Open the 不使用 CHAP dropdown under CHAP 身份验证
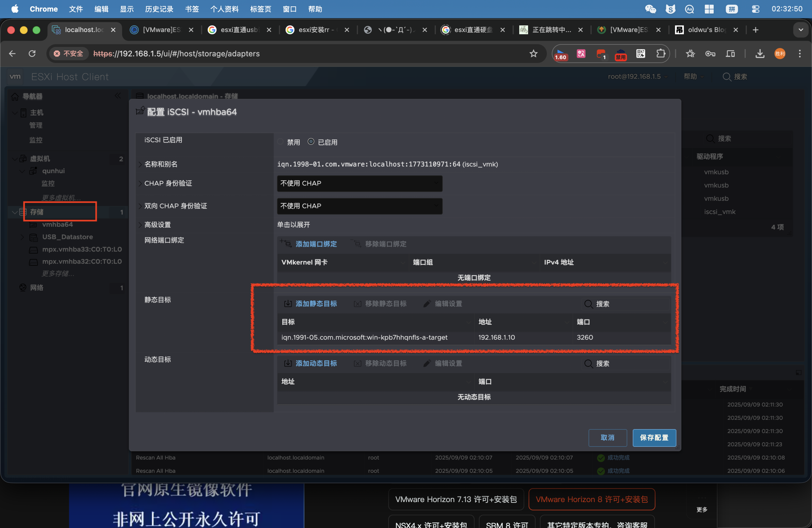 point(359,184)
